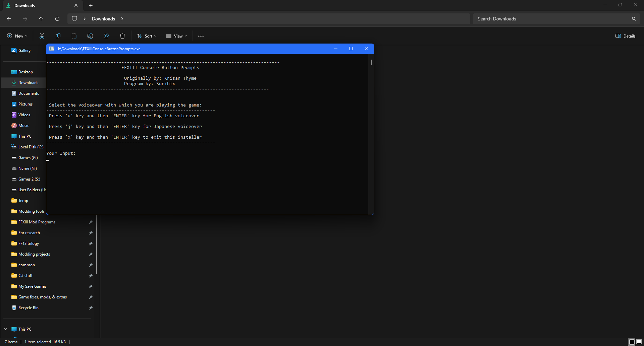
Task: Click the Delete trash icon
Action: [122, 36]
